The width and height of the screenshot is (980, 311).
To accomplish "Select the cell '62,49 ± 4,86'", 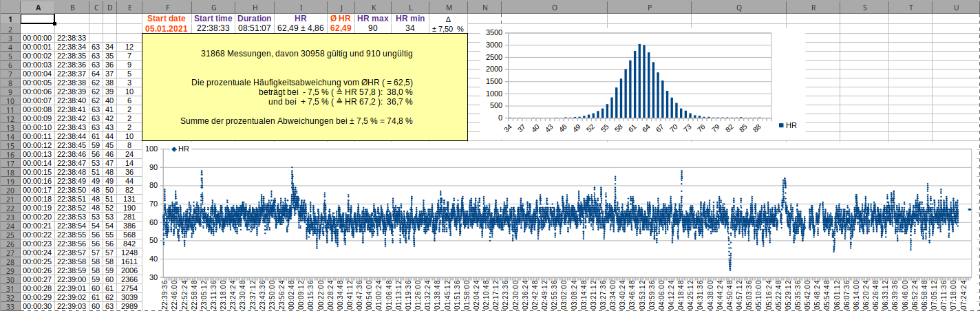I will tap(301, 29).
